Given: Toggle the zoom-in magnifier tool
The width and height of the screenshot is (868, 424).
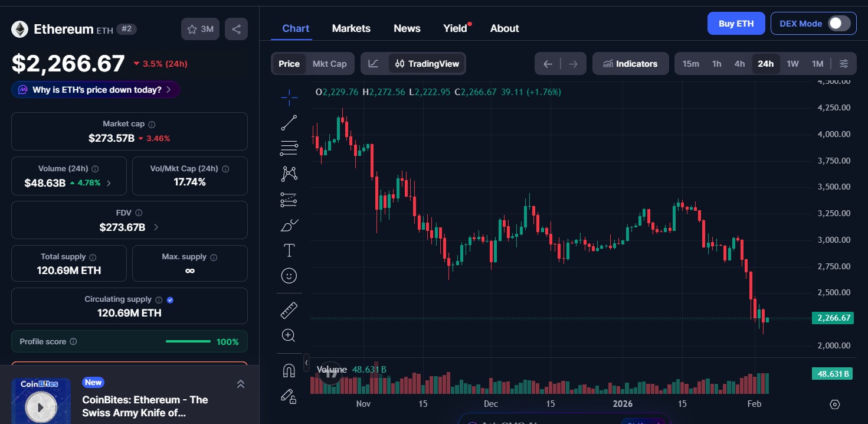Looking at the screenshot, I should [289, 335].
